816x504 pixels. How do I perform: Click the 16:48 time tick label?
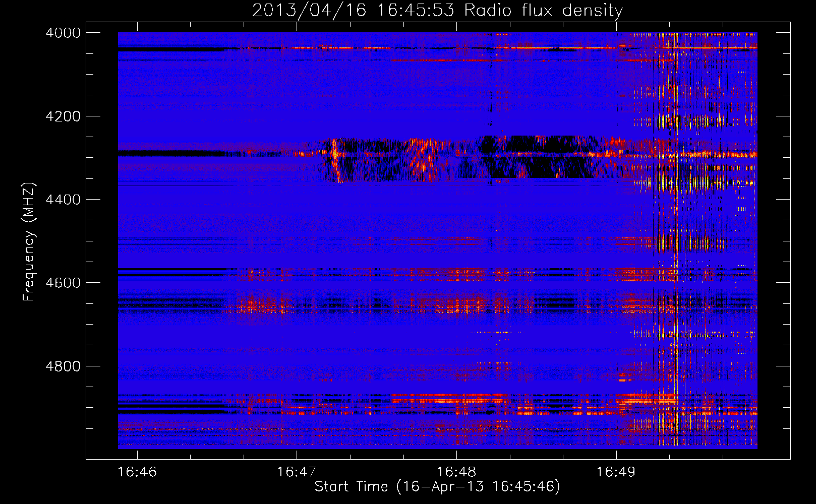tap(456, 472)
